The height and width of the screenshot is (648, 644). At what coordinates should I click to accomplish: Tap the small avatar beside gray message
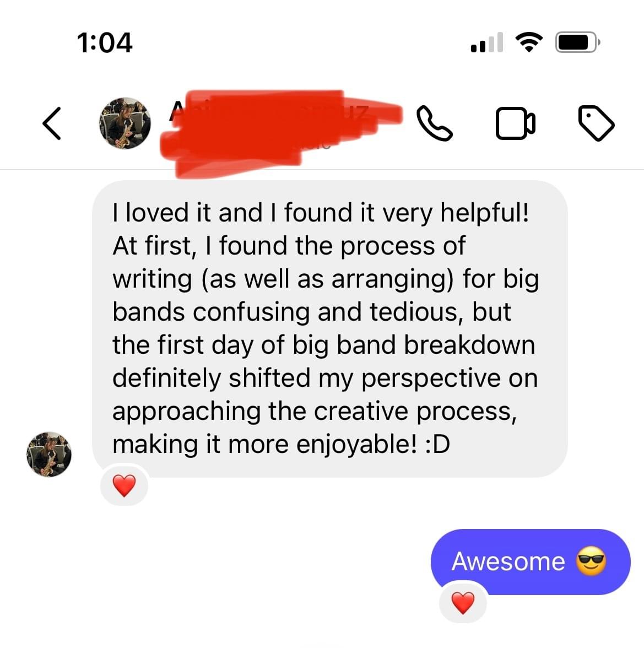tap(49, 454)
